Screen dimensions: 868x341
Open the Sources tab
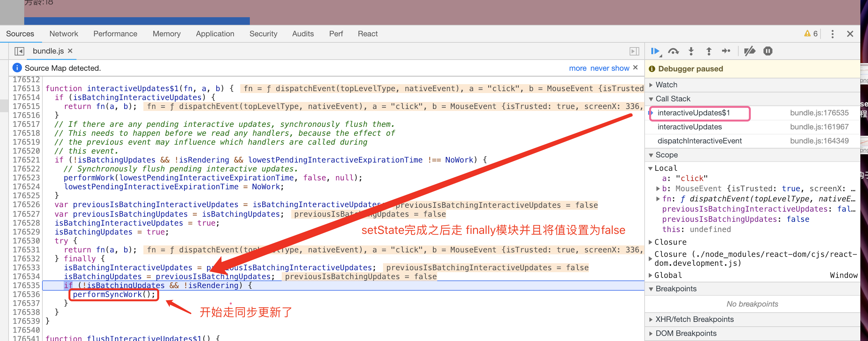[x=20, y=34]
